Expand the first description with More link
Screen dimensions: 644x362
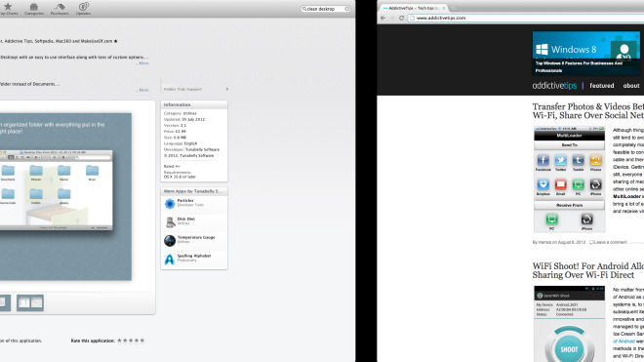point(142,63)
